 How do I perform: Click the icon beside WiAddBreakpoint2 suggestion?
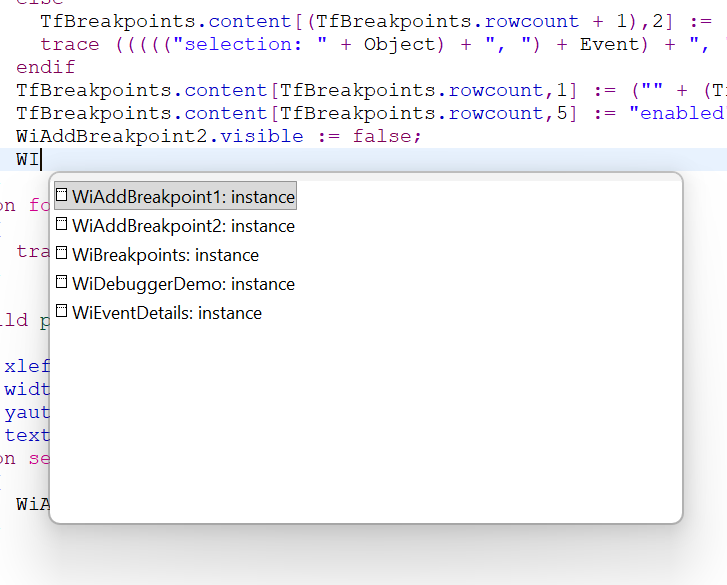point(62,225)
